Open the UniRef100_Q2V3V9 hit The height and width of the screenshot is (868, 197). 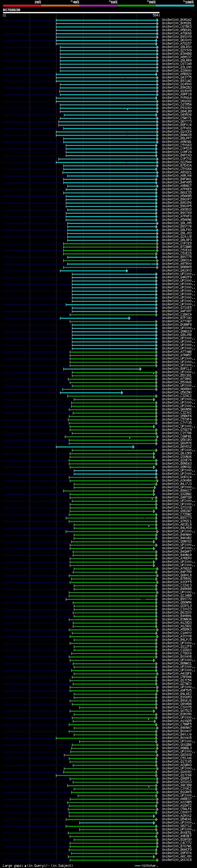click(177, 50)
